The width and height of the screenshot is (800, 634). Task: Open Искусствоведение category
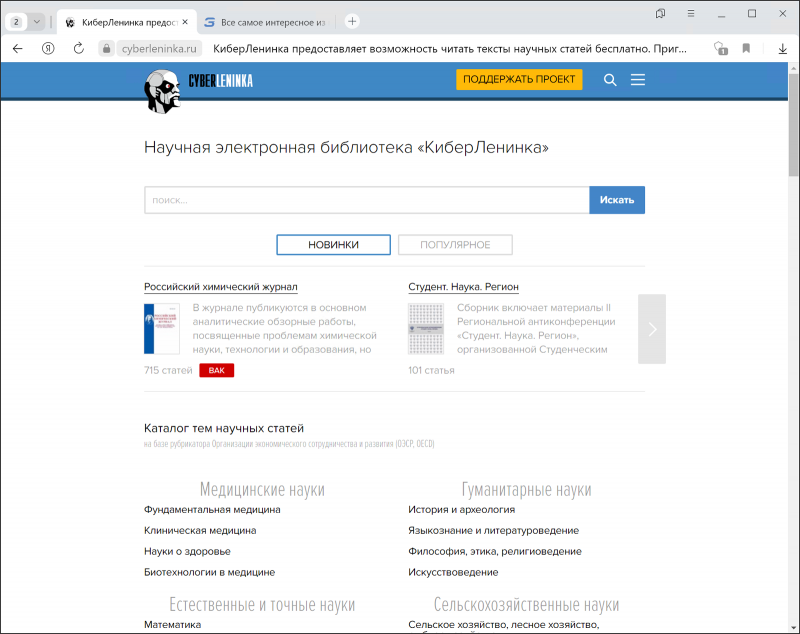click(453, 572)
